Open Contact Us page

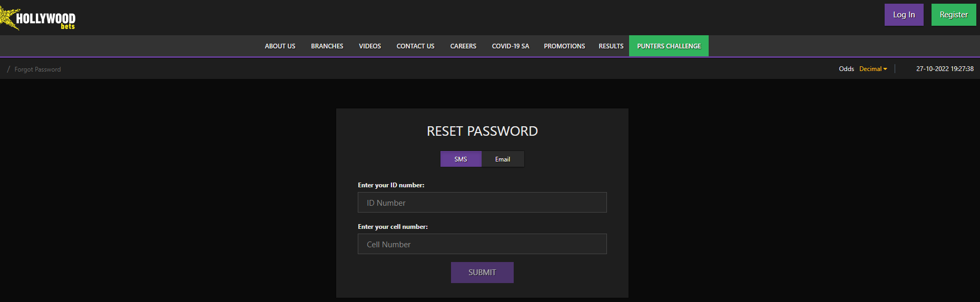point(415,46)
